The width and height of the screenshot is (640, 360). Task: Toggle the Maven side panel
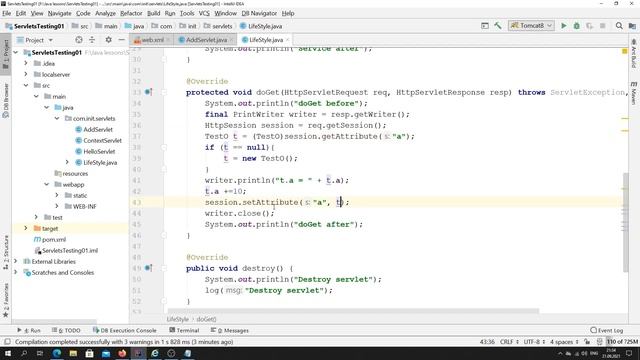(x=633, y=93)
